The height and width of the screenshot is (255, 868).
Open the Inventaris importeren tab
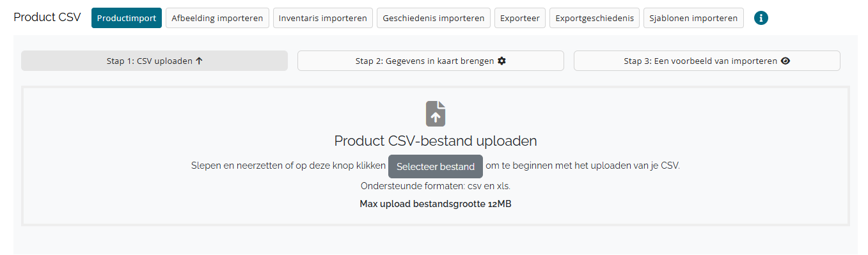(x=323, y=18)
